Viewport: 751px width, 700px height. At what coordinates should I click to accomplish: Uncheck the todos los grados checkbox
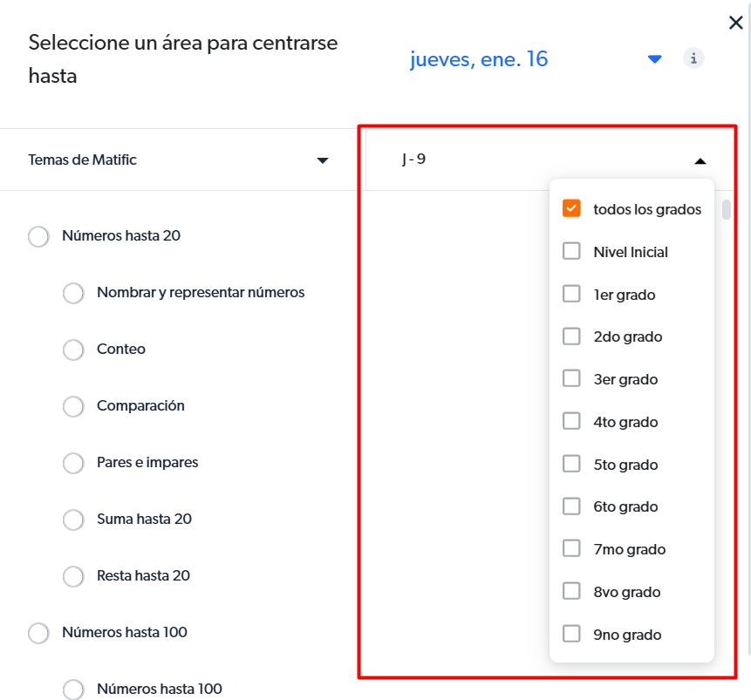[x=571, y=208]
